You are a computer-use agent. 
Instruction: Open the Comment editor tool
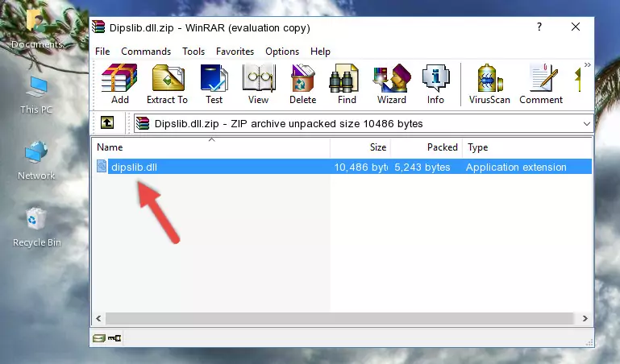(x=541, y=84)
